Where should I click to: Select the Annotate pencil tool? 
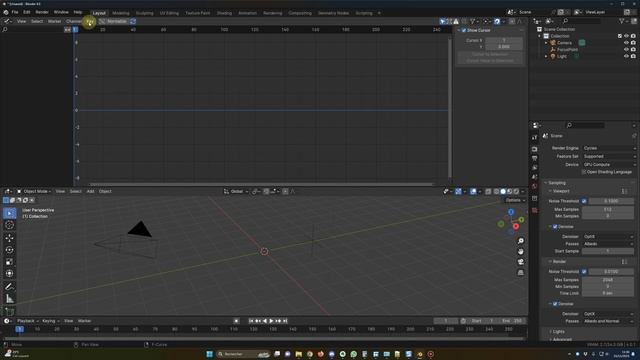(x=9, y=287)
